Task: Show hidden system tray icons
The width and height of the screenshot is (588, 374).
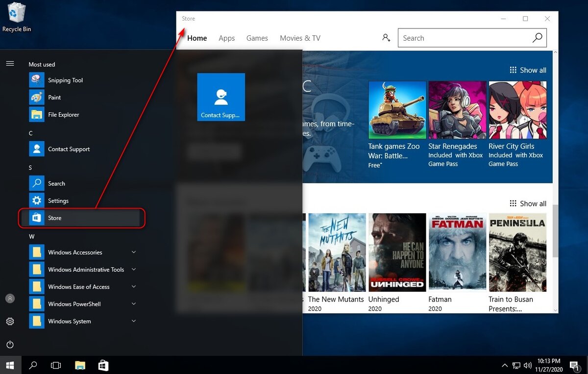Action: (505, 366)
